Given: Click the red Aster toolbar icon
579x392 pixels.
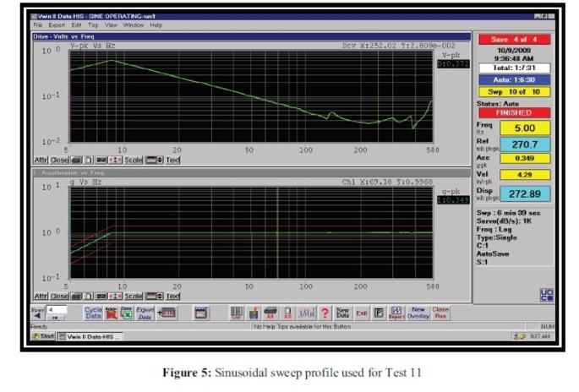Looking at the screenshot, I should click(x=111, y=313).
